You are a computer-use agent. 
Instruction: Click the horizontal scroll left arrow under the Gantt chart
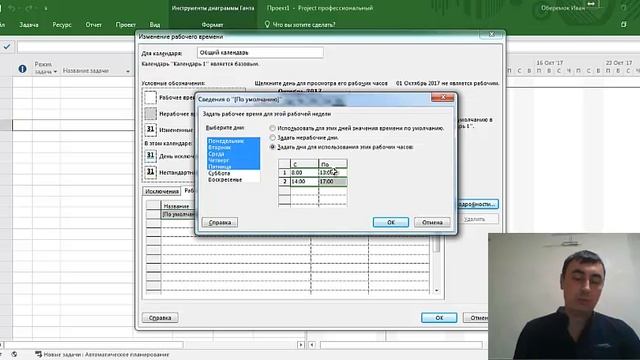312,345
